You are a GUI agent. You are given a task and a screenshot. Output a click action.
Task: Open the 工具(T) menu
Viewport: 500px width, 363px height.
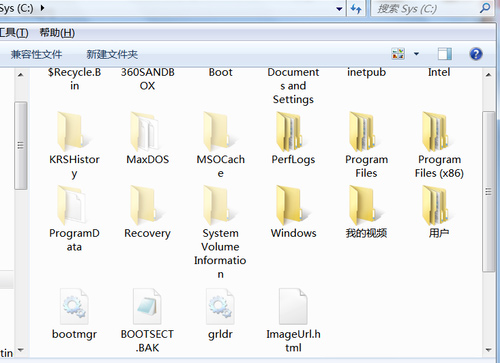[x=14, y=33]
